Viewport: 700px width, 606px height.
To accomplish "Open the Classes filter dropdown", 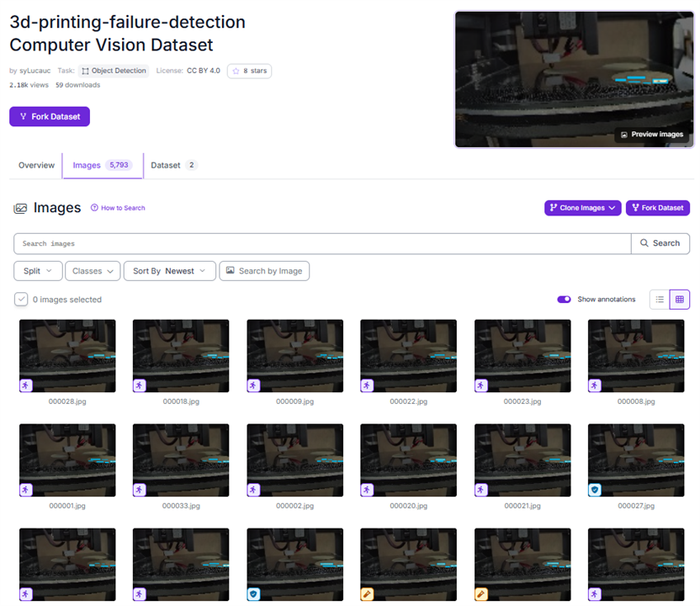I will point(93,271).
